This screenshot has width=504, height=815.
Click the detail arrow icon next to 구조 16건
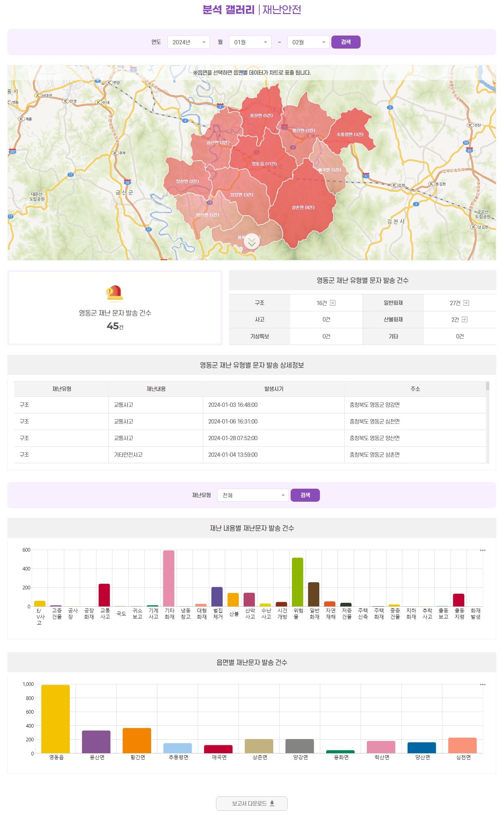click(x=332, y=303)
